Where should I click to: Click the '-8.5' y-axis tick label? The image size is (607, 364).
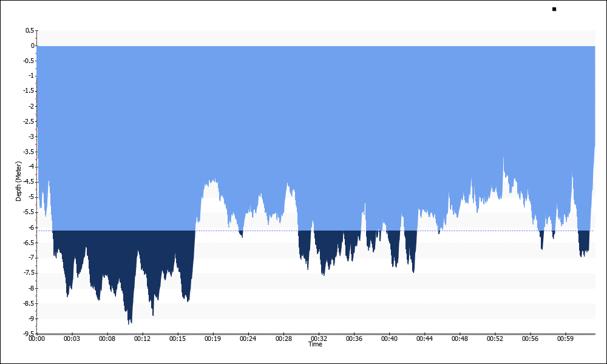click(x=29, y=304)
